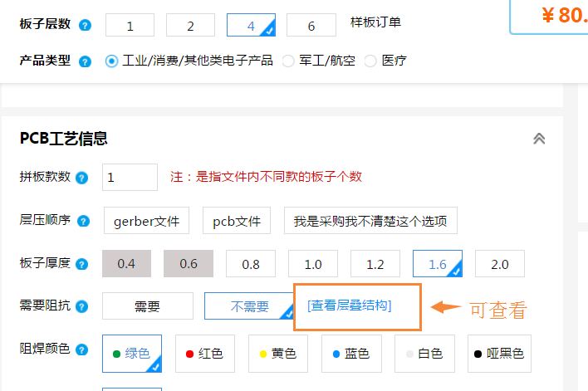Pick 黄色 solder mask color
The width and height of the screenshot is (588, 391).
coord(278,354)
